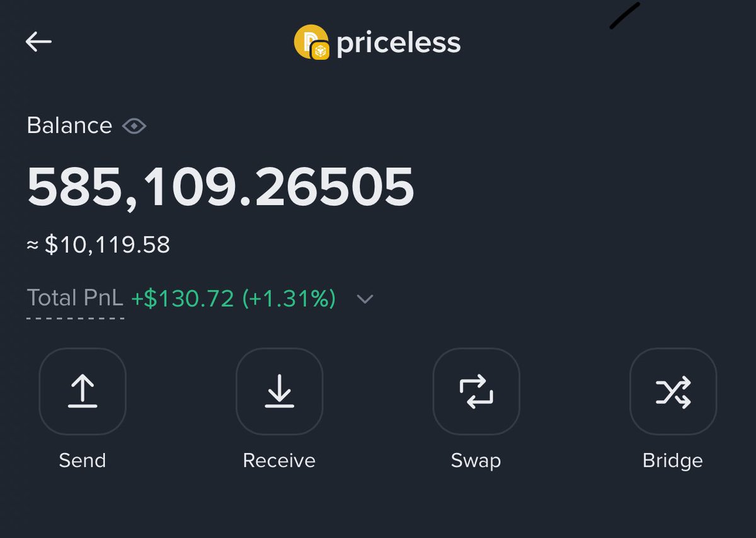
Task: Click the (+1.31%) PnL percentage
Action: [x=289, y=299]
